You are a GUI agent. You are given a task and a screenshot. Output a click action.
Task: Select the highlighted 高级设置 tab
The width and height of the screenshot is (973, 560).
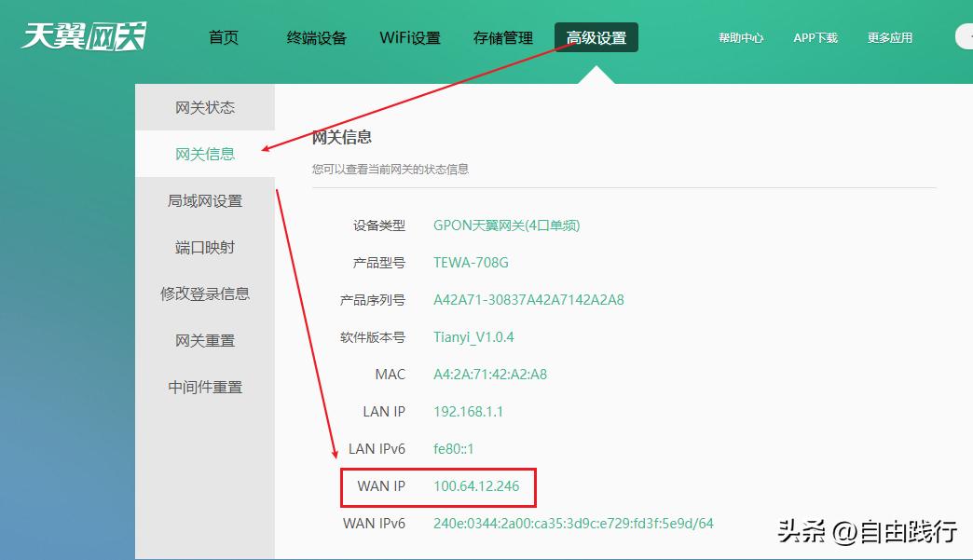(x=596, y=37)
